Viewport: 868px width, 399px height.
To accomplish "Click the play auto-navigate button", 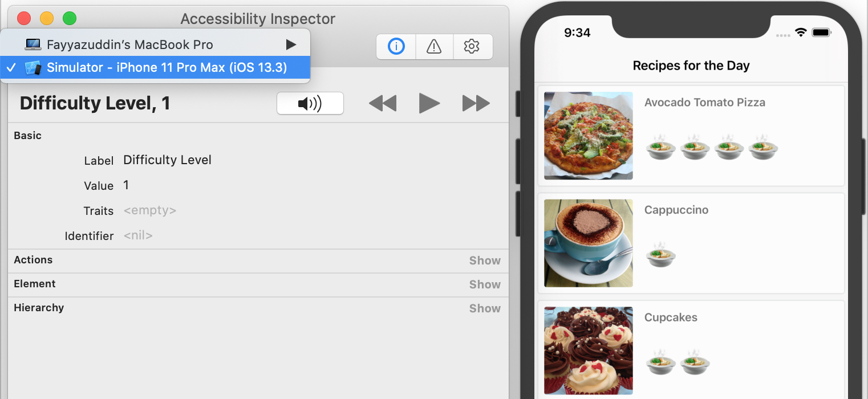I will click(x=429, y=103).
